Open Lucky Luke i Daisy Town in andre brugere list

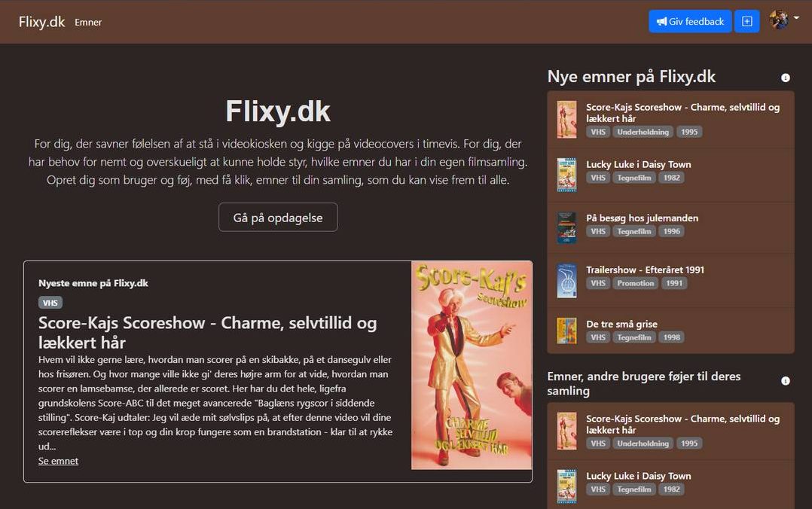coord(639,476)
